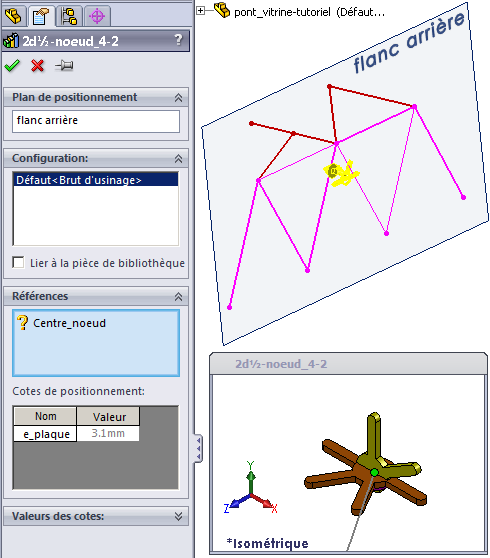Image resolution: width=490 pixels, height=558 pixels.
Task: Cancel with the red X icon
Action: 37,66
